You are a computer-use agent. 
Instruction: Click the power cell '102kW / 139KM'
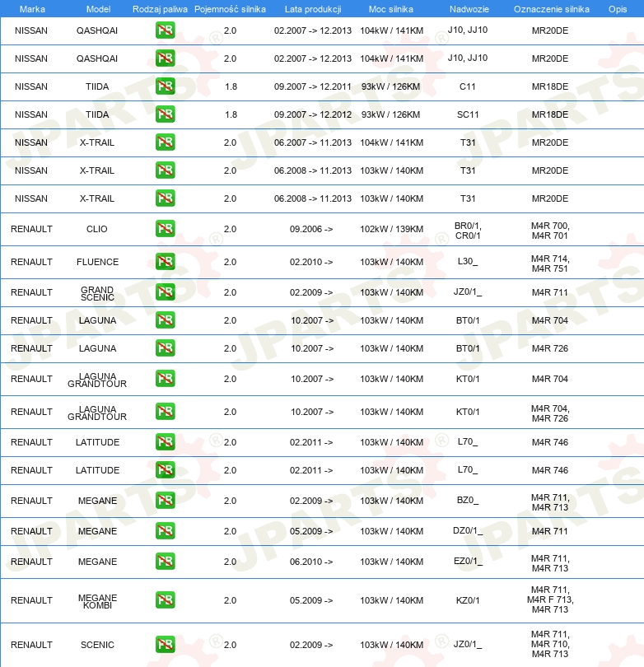[x=391, y=229]
